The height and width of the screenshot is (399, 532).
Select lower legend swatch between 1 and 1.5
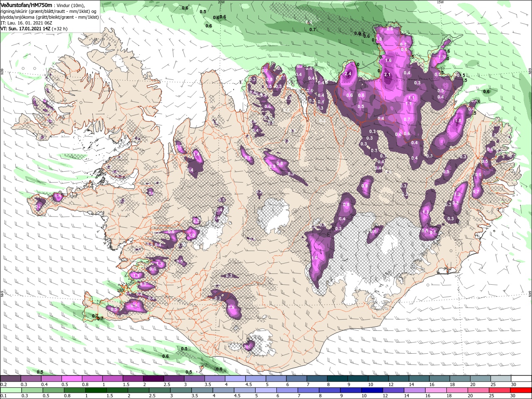point(96,390)
